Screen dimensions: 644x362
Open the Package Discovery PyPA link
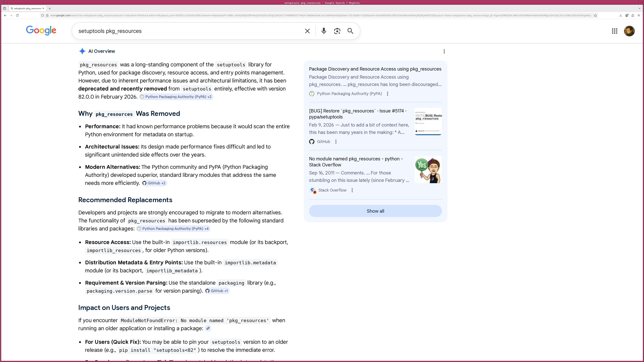[375, 69]
